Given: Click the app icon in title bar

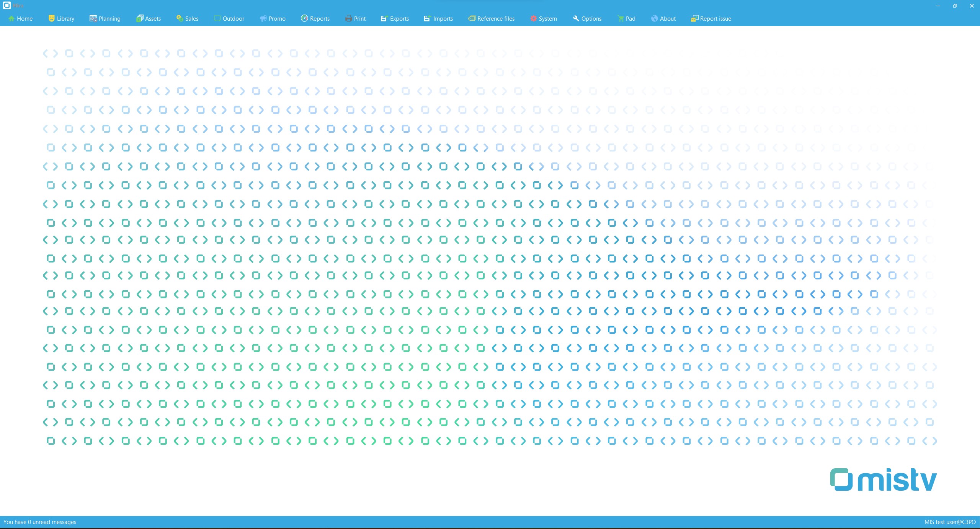Looking at the screenshot, I should 7,5.
